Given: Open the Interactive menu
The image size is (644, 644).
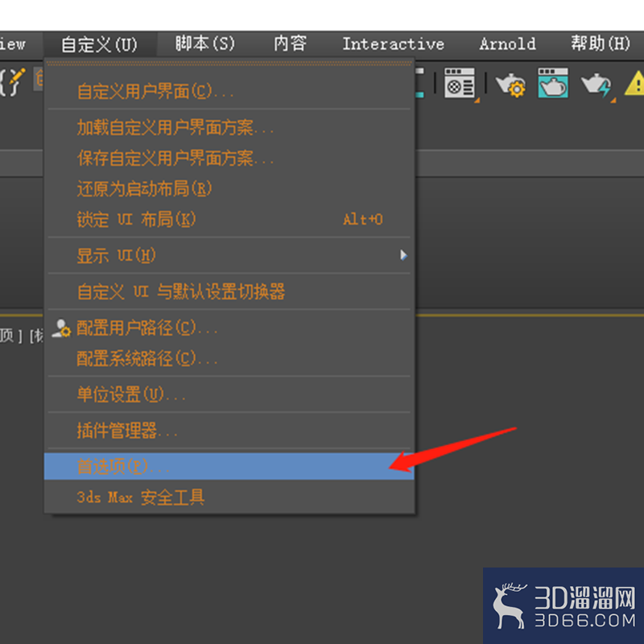Looking at the screenshot, I should click(x=393, y=44).
